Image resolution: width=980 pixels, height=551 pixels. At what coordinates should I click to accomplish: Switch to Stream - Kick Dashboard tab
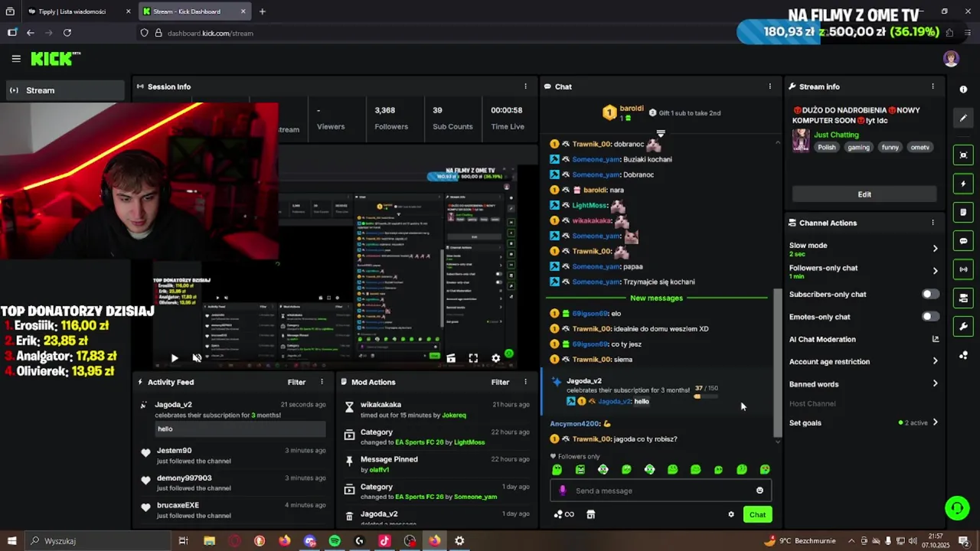point(194,11)
